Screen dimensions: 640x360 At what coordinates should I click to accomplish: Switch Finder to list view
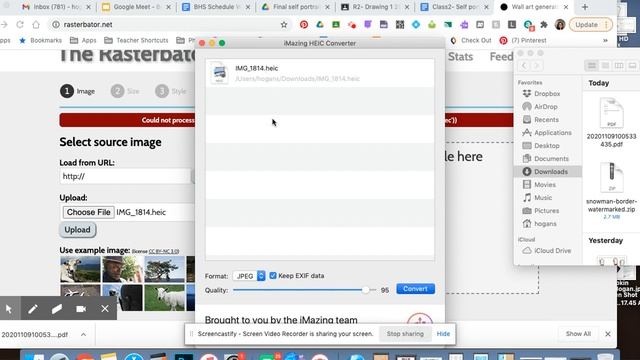605,66
